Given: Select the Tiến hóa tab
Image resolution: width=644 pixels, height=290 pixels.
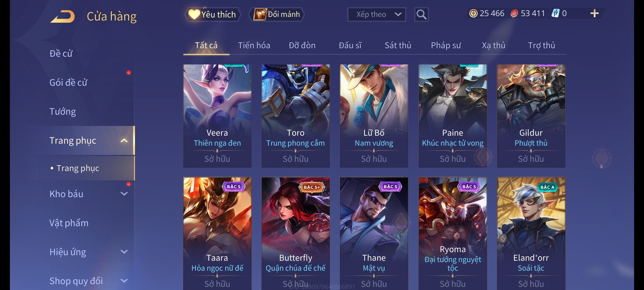Looking at the screenshot, I should pyautogui.click(x=254, y=45).
